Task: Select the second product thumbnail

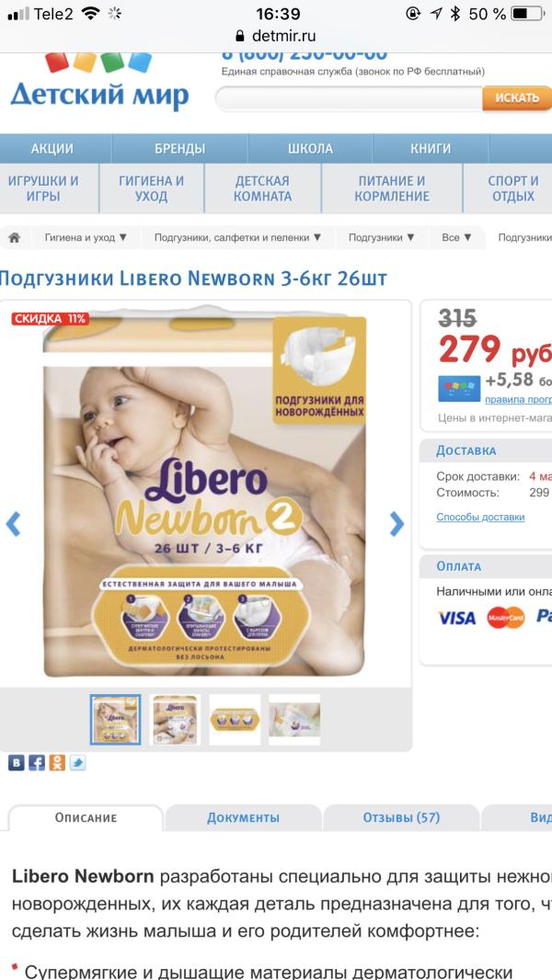Action: (175, 720)
